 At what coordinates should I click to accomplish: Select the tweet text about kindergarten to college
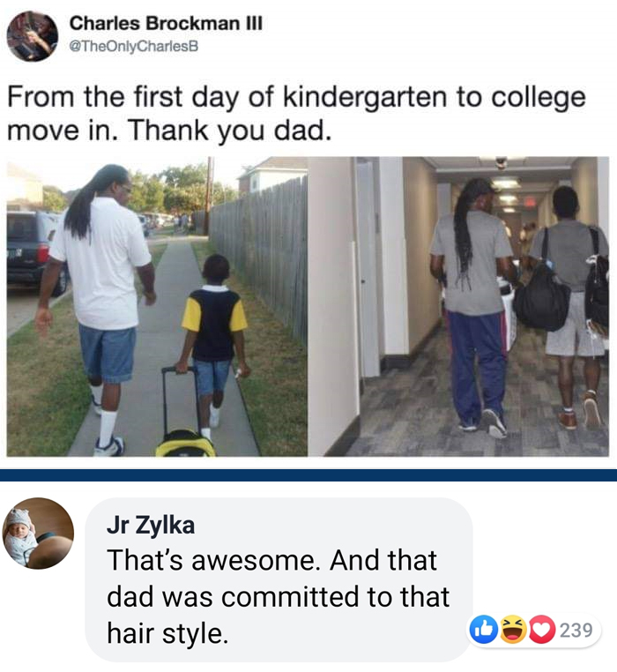coord(296,114)
